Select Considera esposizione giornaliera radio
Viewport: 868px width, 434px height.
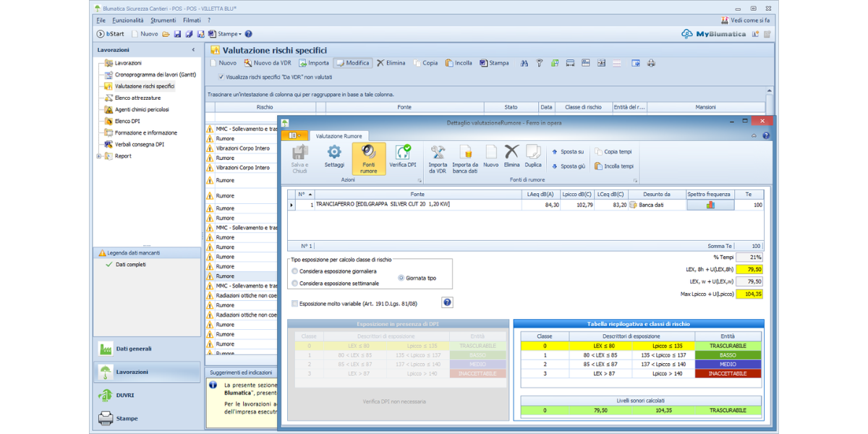tap(295, 271)
